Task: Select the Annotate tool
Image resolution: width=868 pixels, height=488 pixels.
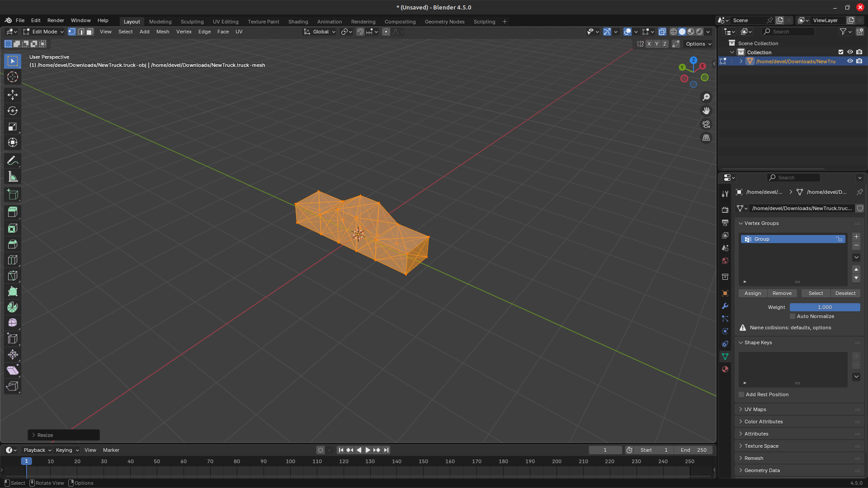Action: coord(13,161)
